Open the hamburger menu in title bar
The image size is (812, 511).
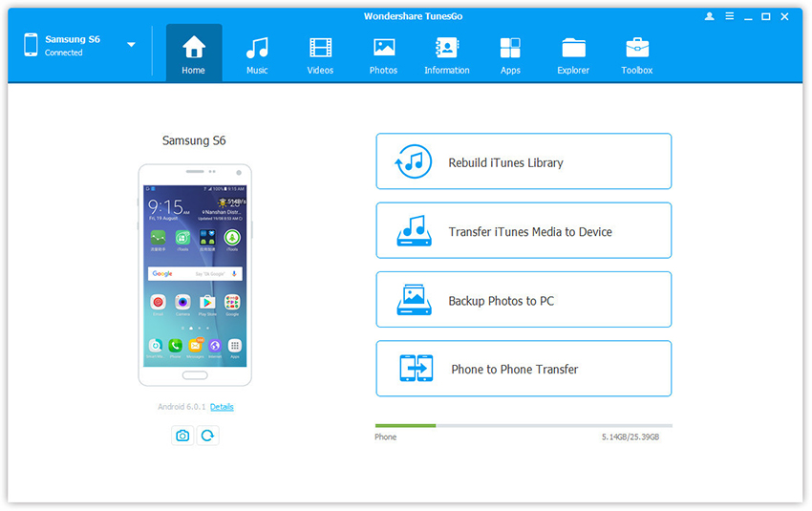pyautogui.click(x=729, y=17)
